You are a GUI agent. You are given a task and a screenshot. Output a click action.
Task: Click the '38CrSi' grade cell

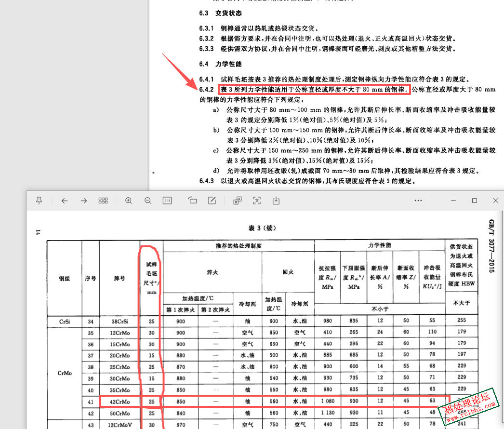[x=120, y=322]
